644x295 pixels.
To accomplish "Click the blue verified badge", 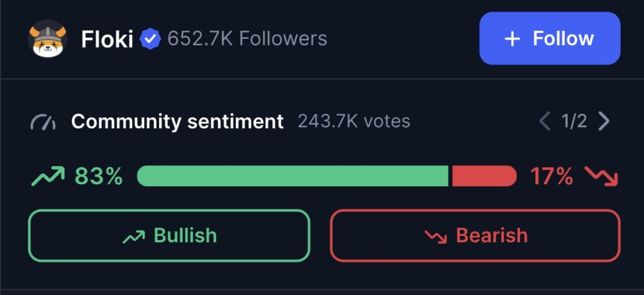I will (x=150, y=39).
